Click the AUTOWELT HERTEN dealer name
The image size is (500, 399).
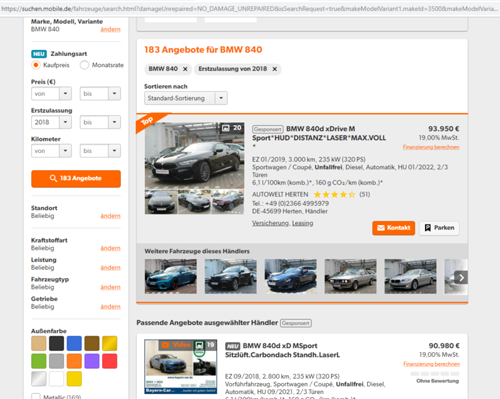[x=280, y=194]
